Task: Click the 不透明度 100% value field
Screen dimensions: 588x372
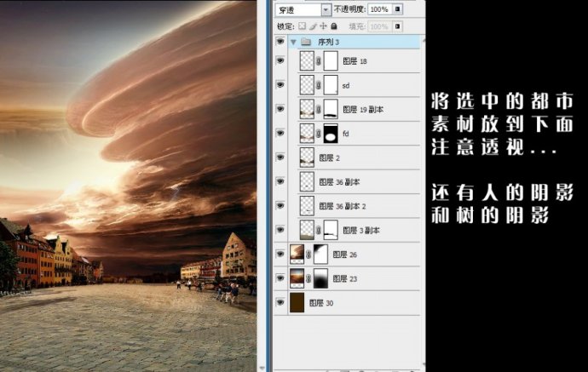Action: 380,9
